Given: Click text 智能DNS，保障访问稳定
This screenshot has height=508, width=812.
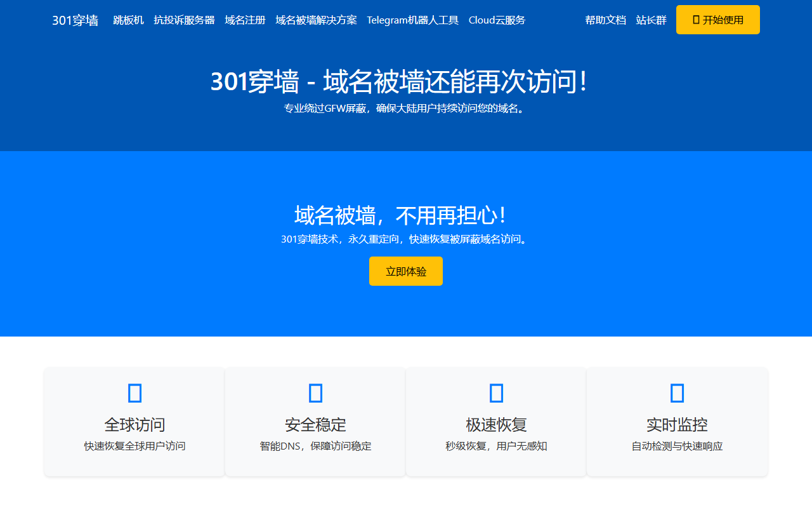Looking at the screenshot, I should point(315,446).
